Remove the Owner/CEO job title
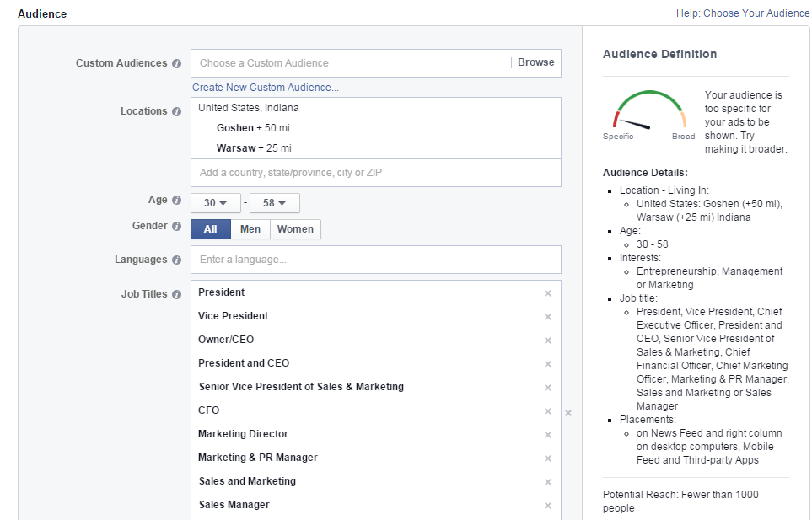Viewport: 812px width, 520px height. coord(548,340)
